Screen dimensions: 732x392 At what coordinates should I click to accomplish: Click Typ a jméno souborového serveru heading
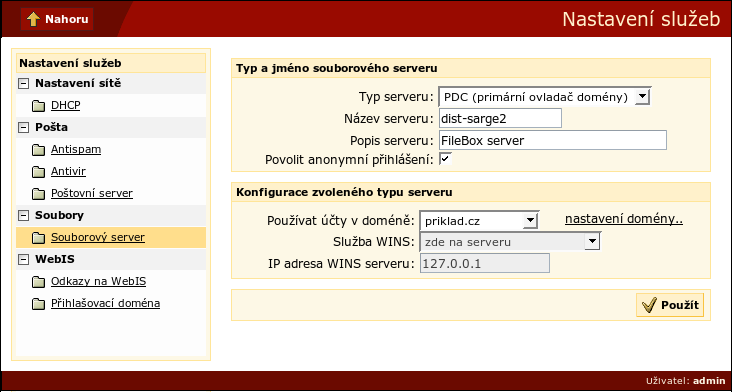point(337,68)
